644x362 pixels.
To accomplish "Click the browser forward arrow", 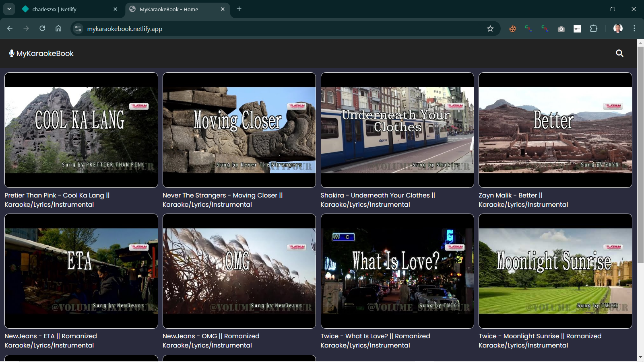I will coord(26,29).
